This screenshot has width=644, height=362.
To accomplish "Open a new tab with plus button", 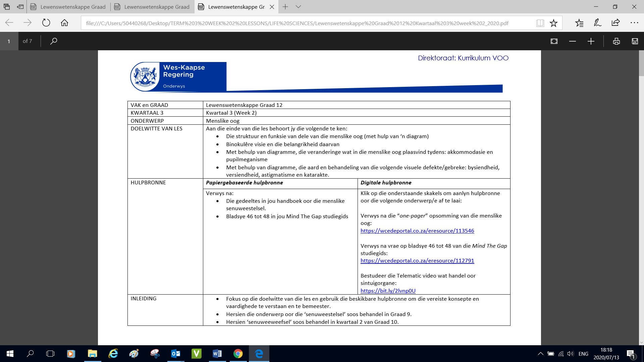I will (x=285, y=7).
